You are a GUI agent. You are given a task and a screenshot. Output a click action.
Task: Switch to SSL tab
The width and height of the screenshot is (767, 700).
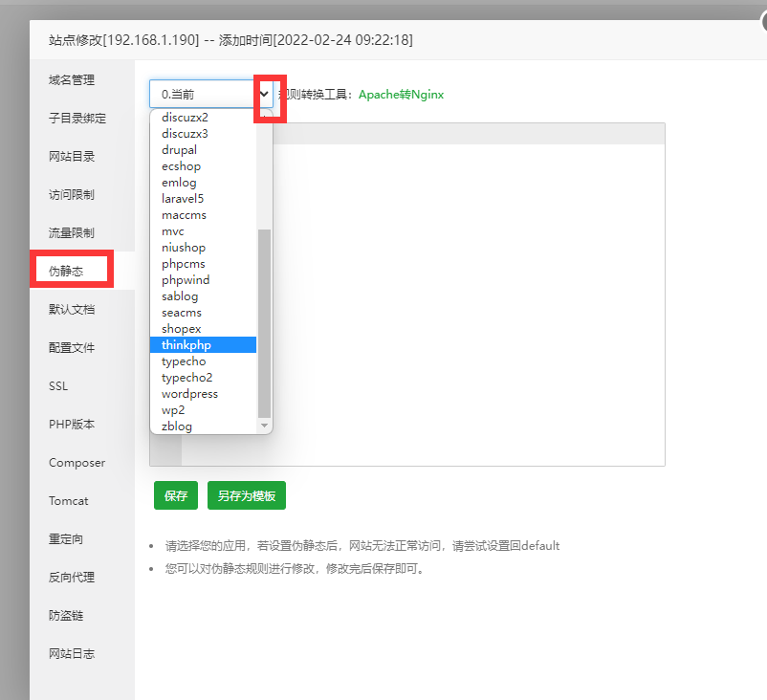pos(58,386)
